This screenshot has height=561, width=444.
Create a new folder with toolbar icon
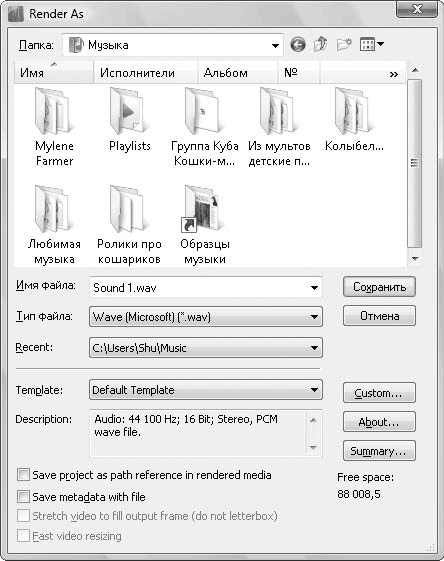344,45
